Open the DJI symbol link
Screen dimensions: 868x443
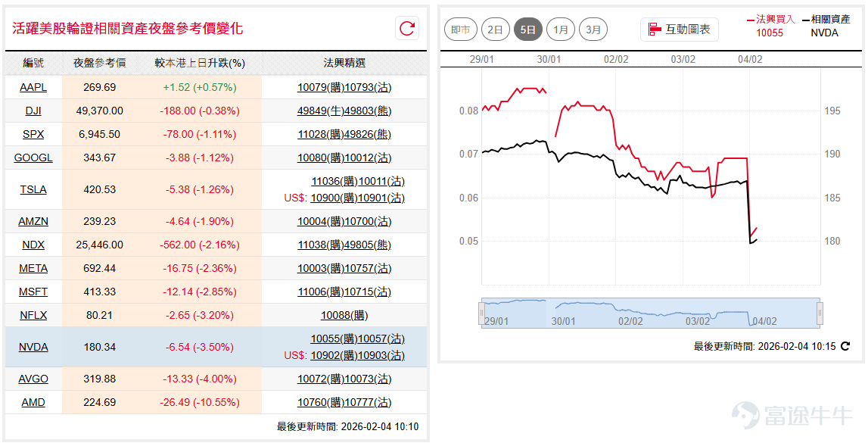(x=33, y=111)
